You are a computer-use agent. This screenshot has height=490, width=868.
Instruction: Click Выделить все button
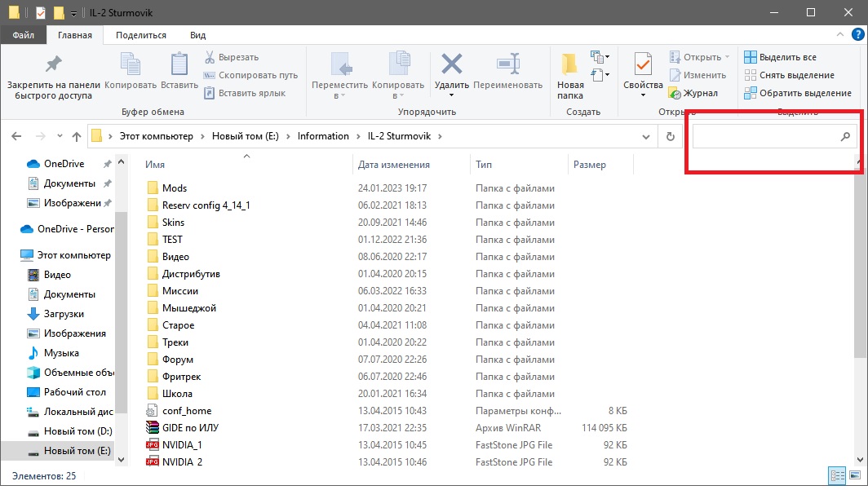coord(780,57)
